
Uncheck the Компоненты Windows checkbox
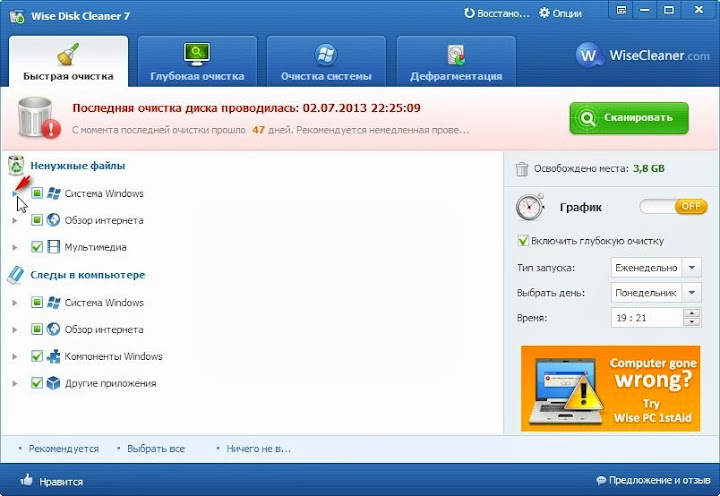click(x=37, y=356)
